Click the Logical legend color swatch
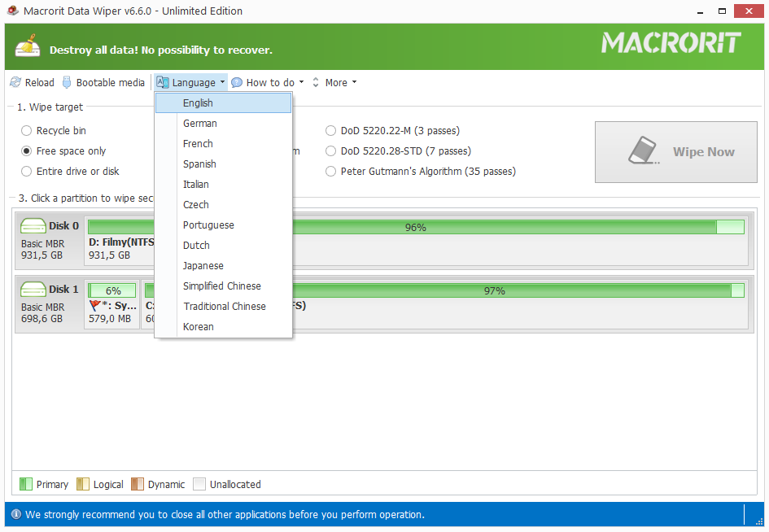The image size is (769, 532). coord(83,485)
